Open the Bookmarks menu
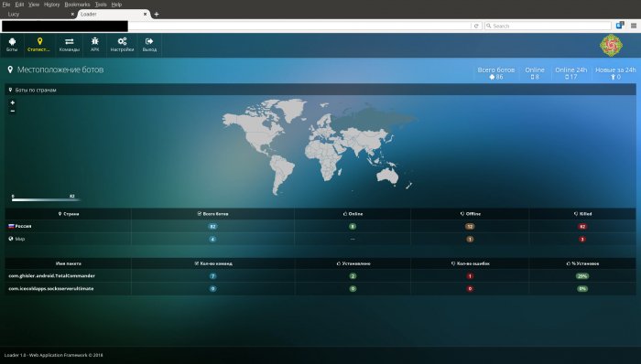The image size is (641, 364). [x=77, y=5]
